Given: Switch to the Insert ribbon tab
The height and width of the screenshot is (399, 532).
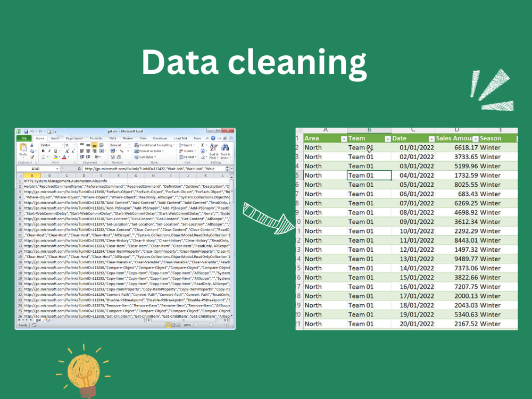Looking at the screenshot, I should [55, 138].
